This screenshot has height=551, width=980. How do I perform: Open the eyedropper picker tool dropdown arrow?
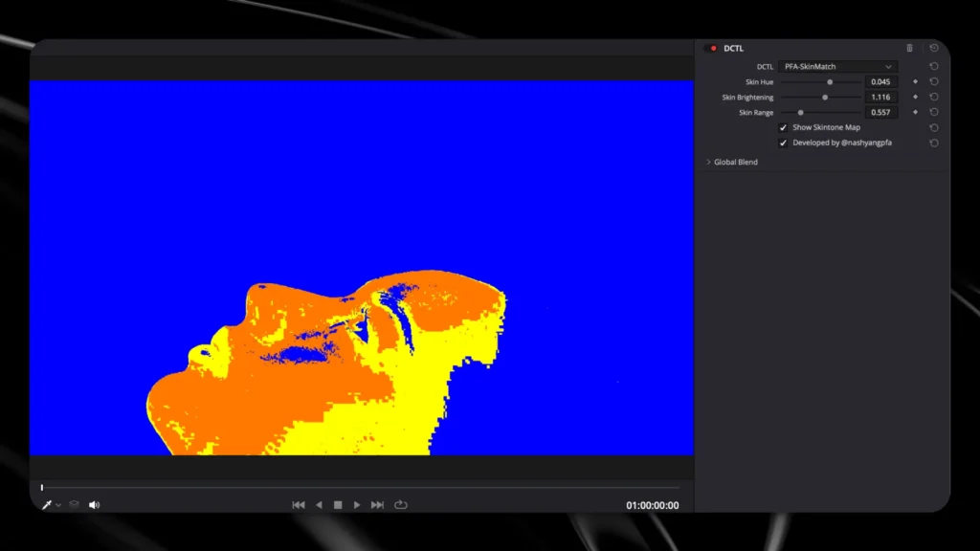point(58,505)
